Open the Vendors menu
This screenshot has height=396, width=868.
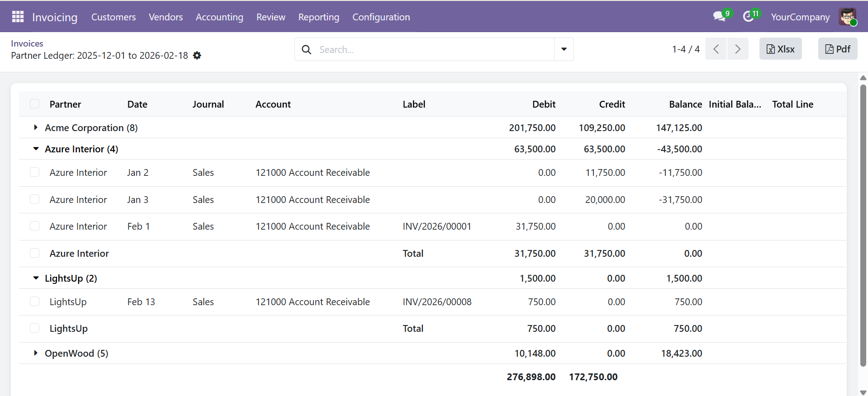pyautogui.click(x=166, y=17)
